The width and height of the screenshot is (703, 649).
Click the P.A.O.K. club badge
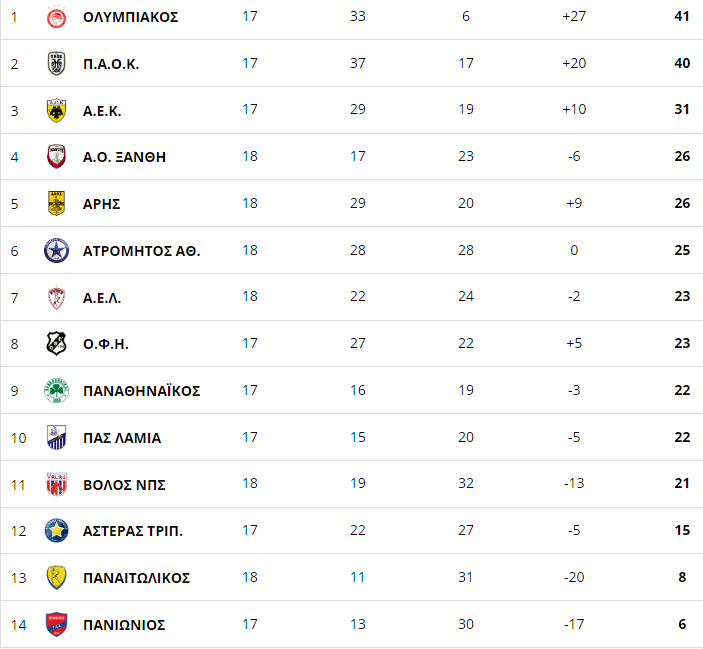coord(56,64)
